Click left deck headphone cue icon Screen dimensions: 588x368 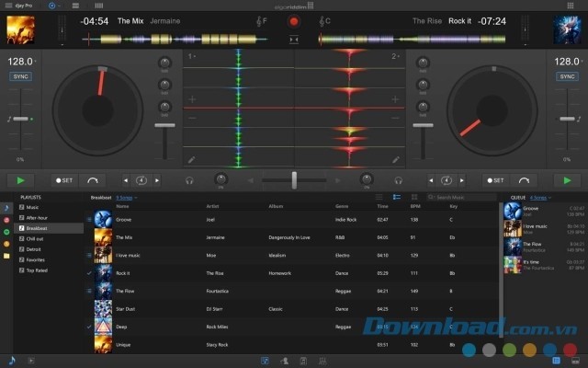point(188,180)
